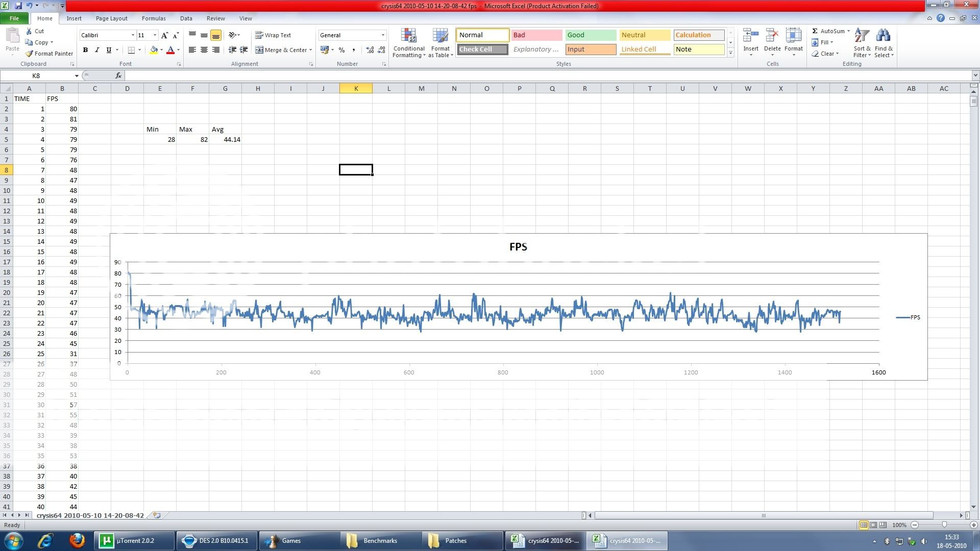This screenshot has width=980, height=551.
Task: Save the workbook via Quick Access
Action: click(x=18, y=6)
